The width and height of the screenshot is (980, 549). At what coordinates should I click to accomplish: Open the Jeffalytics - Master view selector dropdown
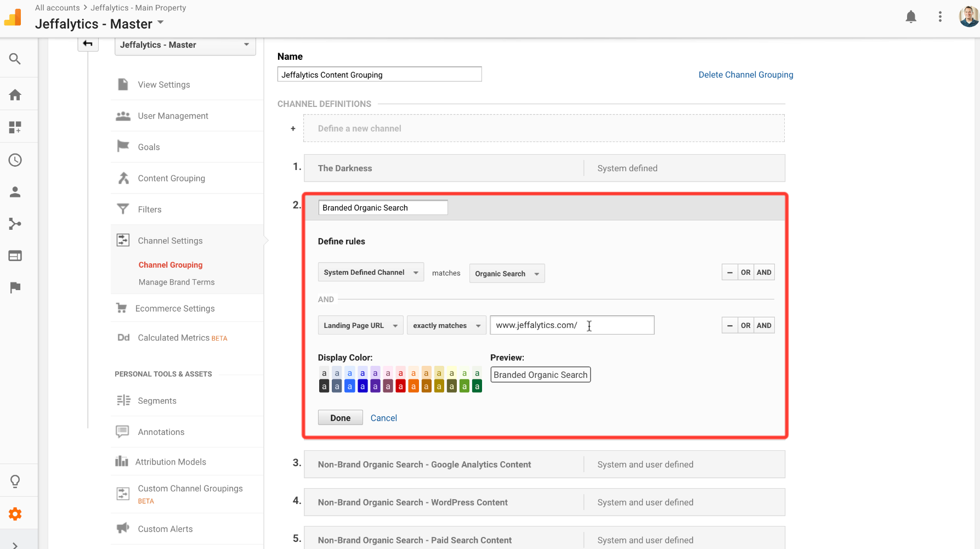[x=185, y=45]
